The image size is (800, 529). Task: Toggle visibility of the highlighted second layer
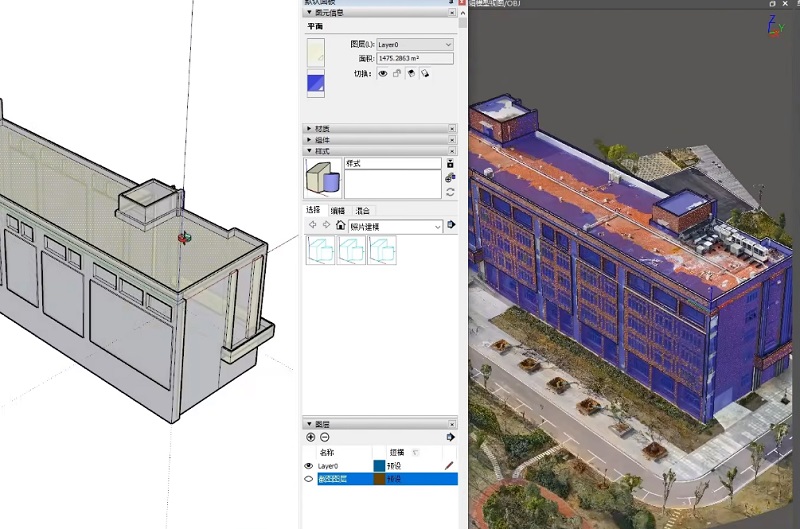[x=308, y=479]
